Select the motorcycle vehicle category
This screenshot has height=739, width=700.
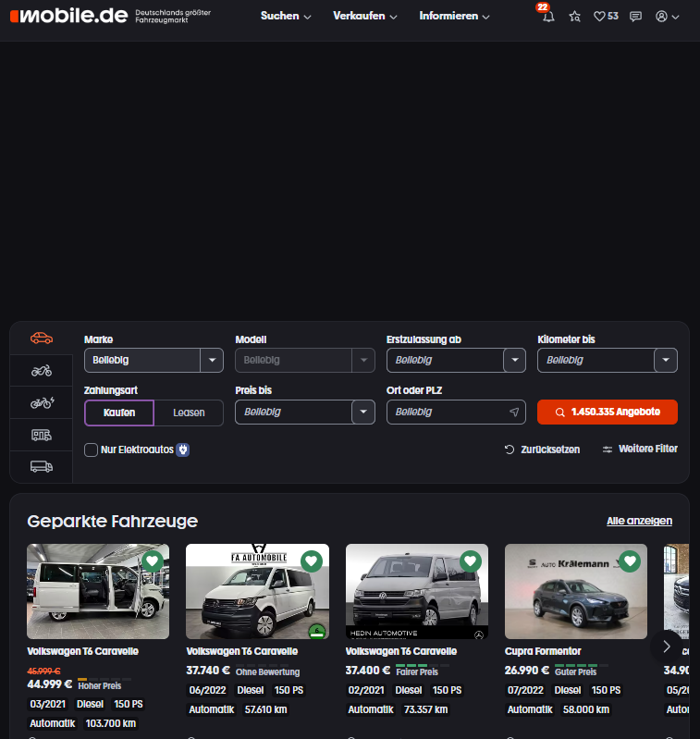42,371
